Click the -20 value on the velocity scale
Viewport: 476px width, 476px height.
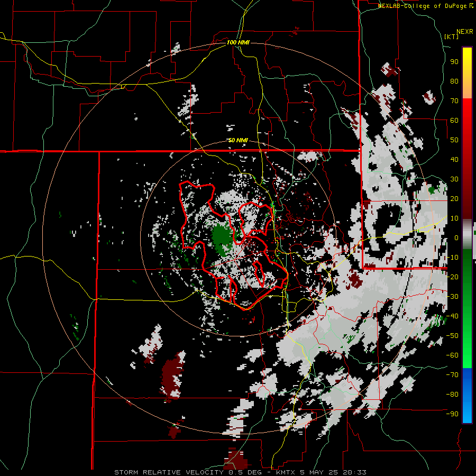coord(452,277)
